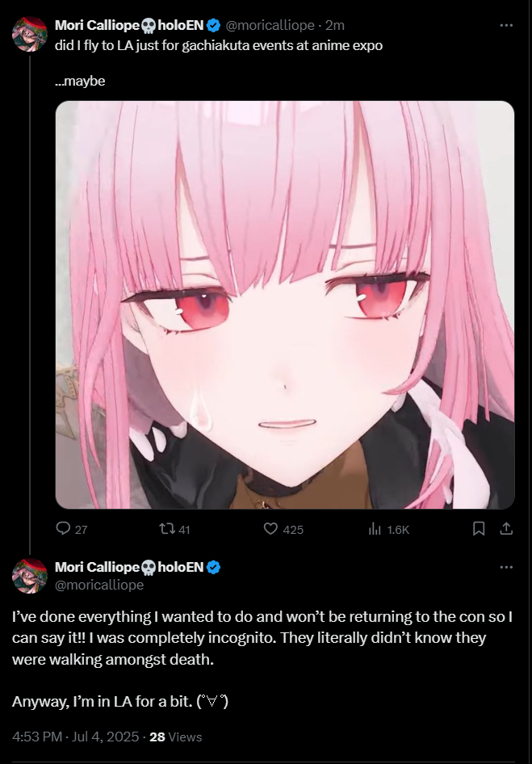Open the reply icon on first tweet
The image size is (532, 764).
pos(63,529)
